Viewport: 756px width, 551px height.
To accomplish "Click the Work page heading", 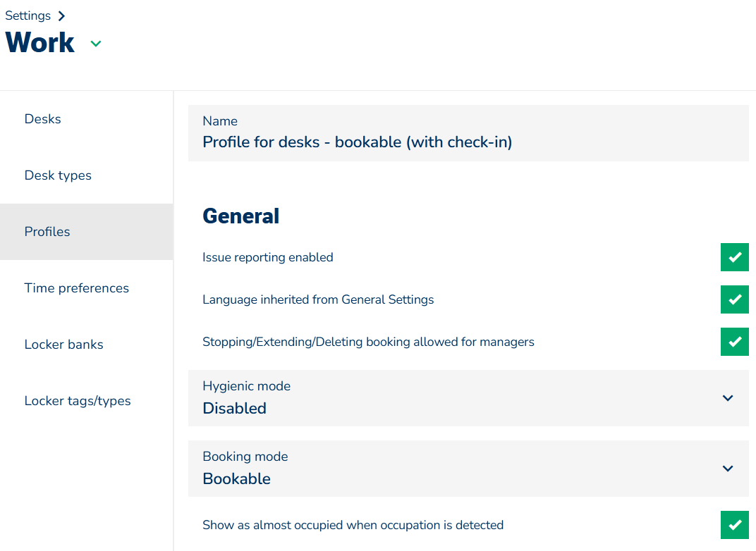I will click(x=40, y=43).
